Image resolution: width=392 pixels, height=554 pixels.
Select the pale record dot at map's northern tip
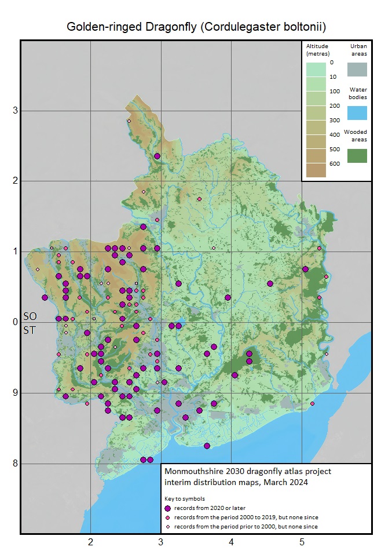[x=129, y=121]
